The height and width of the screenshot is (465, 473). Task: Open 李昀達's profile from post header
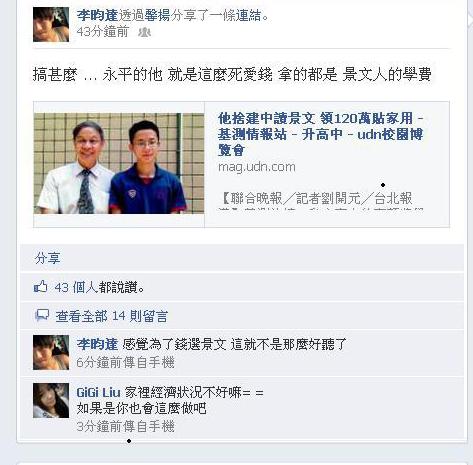(97, 15)
